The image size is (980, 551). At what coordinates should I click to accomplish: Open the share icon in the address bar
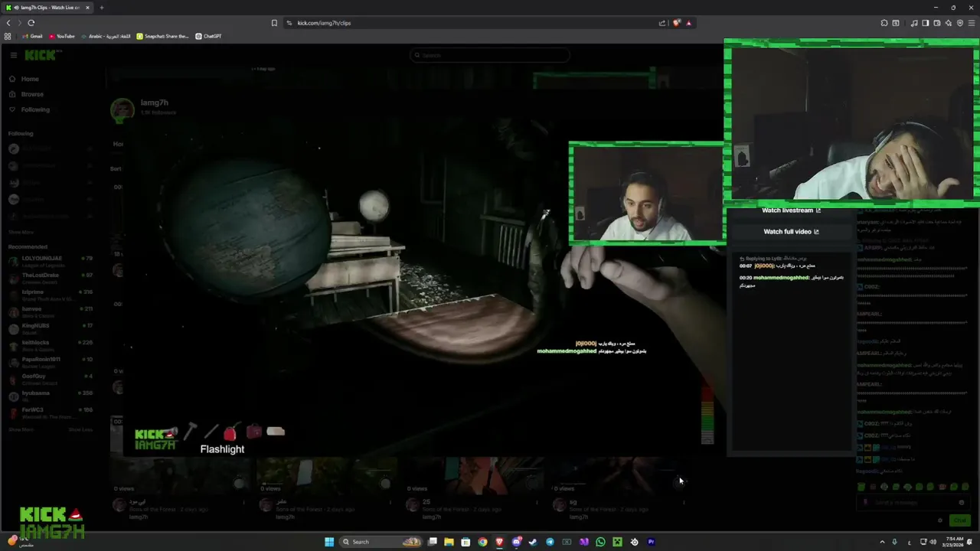[662, 23]
